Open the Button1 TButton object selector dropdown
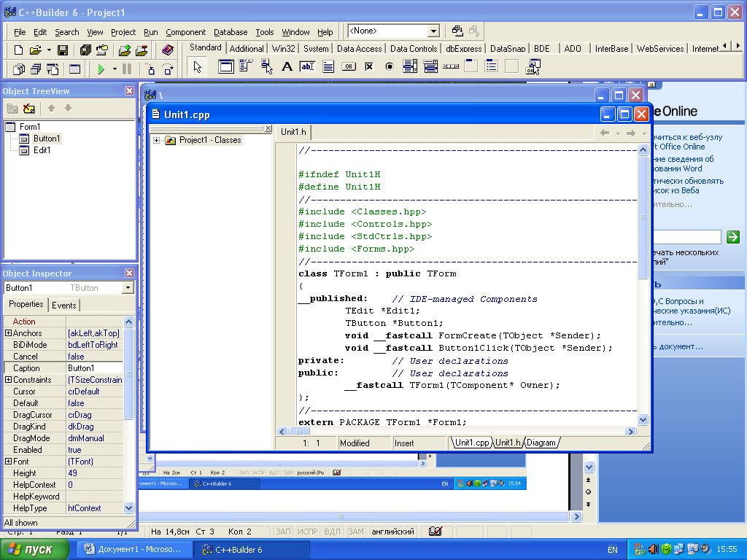 tap(128, 288)
